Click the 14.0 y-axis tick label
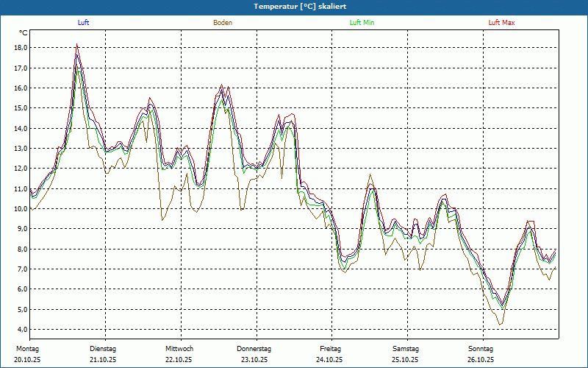This screenshot has height=368, width=588. [x=21, y=128]
